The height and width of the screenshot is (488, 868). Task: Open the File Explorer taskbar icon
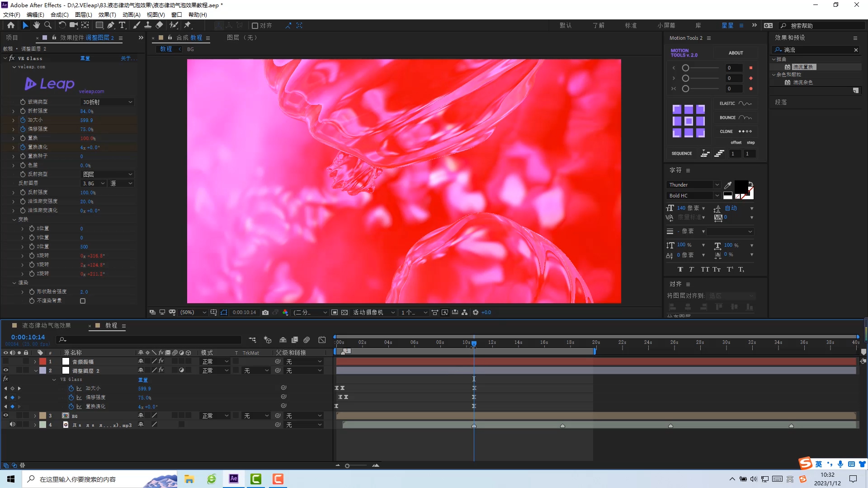point(189,479)
